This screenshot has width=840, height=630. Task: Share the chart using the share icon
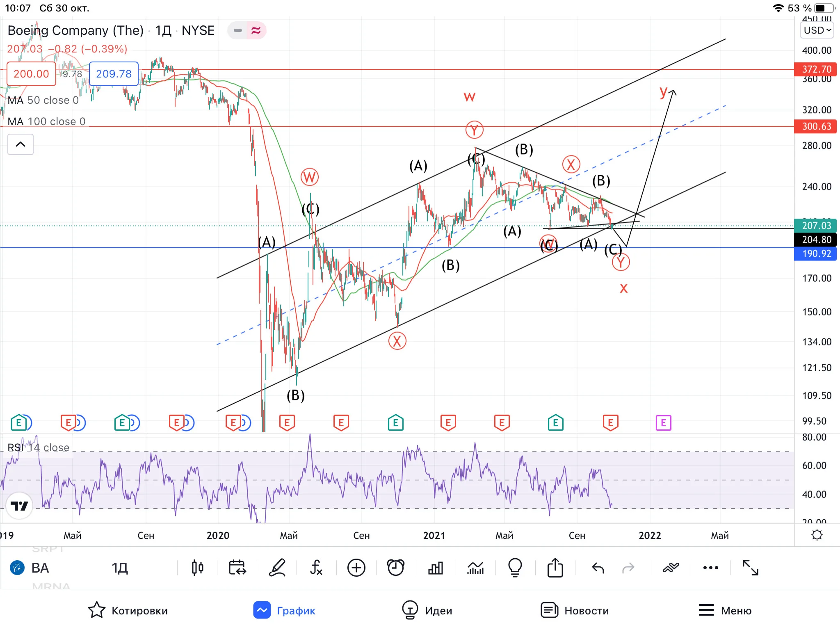[555, 568]
